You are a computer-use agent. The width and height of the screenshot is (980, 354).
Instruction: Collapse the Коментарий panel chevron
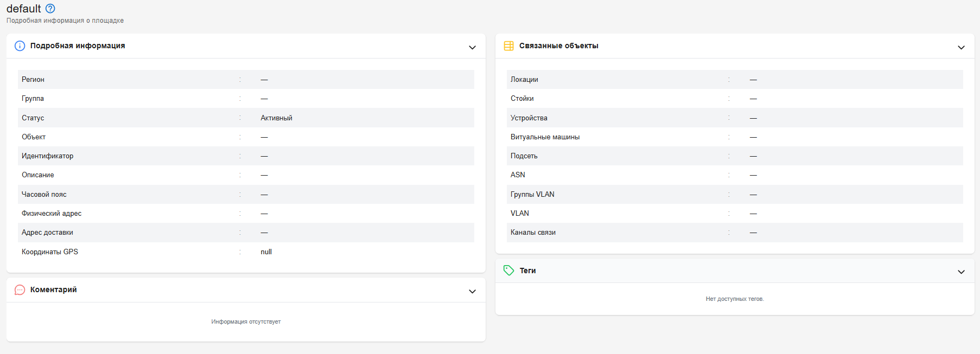(x=472, y=291)
